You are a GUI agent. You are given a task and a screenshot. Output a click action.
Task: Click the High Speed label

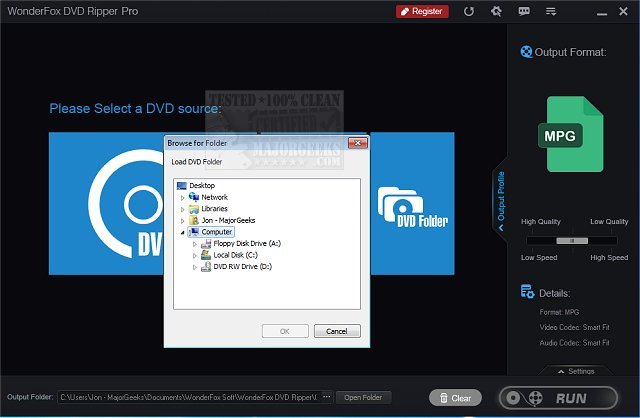tap(609, 258)
